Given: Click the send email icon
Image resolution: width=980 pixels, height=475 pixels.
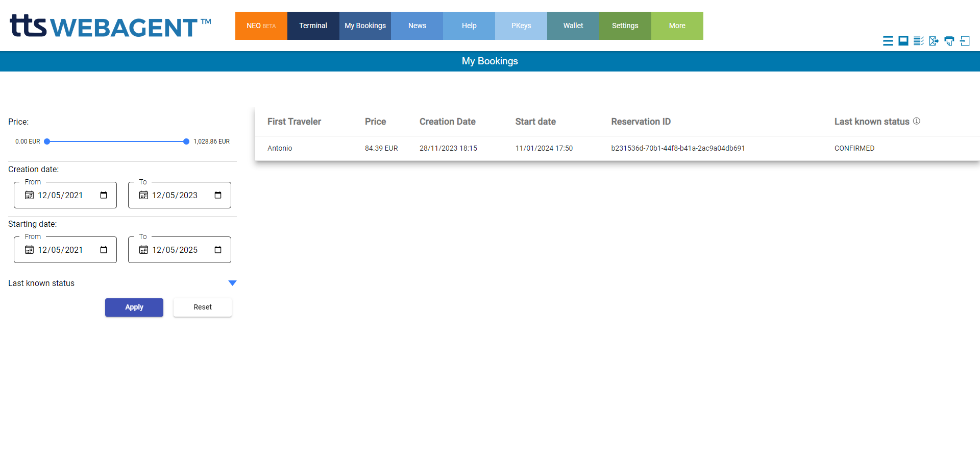Looking at the screenshot, I should pyautogui.click(x=934, y=41).
